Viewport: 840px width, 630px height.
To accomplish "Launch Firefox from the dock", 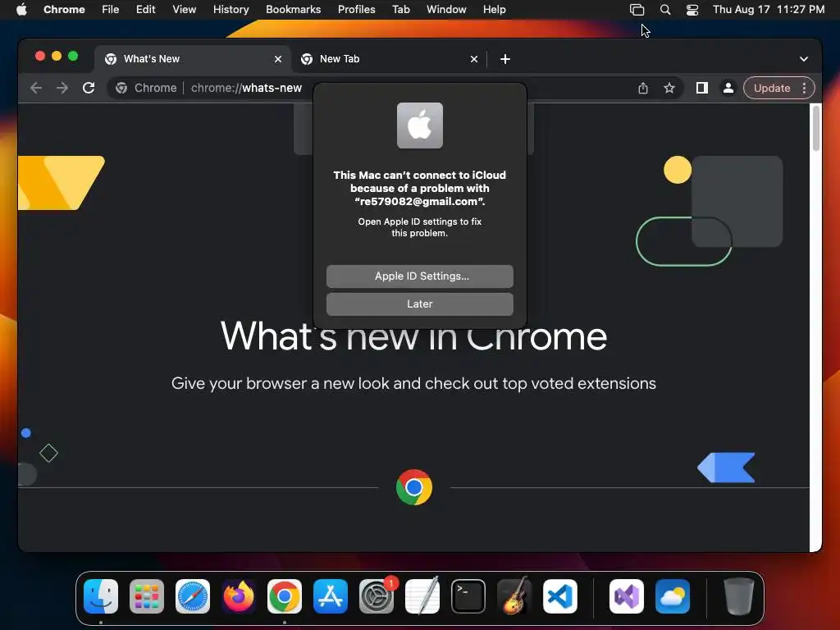I will click(x=239, y=596).
